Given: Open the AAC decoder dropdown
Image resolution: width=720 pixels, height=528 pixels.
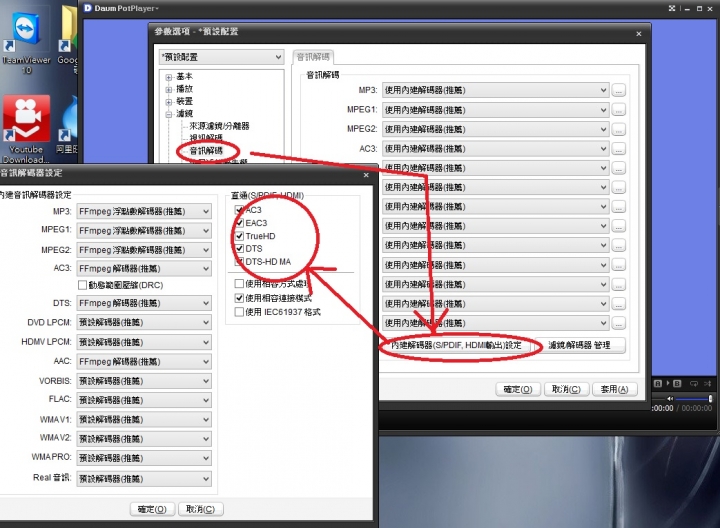Looking at the screenshot, I should point(144,362).
